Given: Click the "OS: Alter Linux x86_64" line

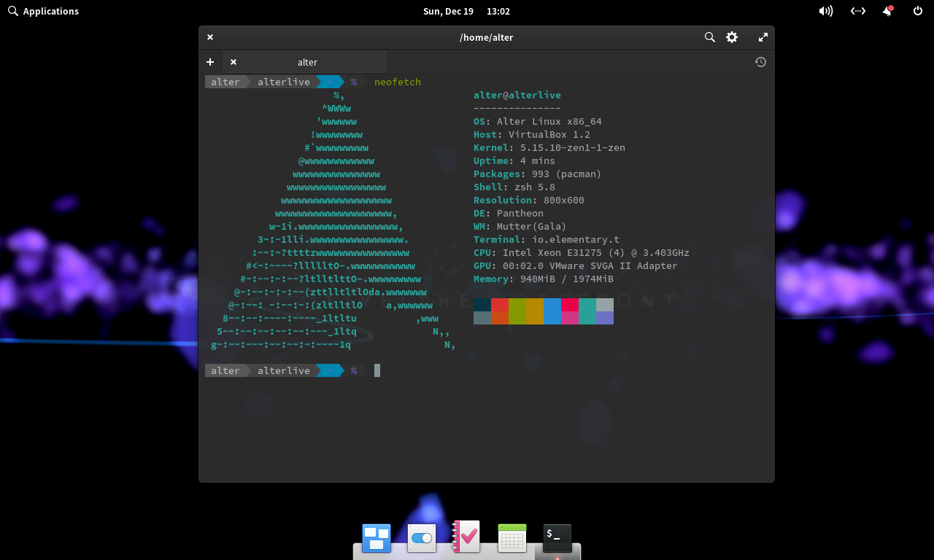Looking at the screenshot, I should (x=538, y=121).
